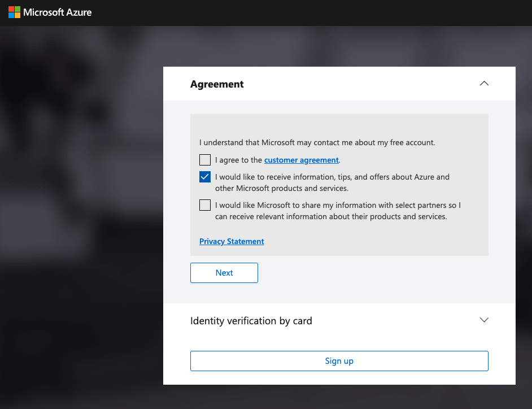Check the customer agreement checkbox
532x409 pixels.
(205, 160)
